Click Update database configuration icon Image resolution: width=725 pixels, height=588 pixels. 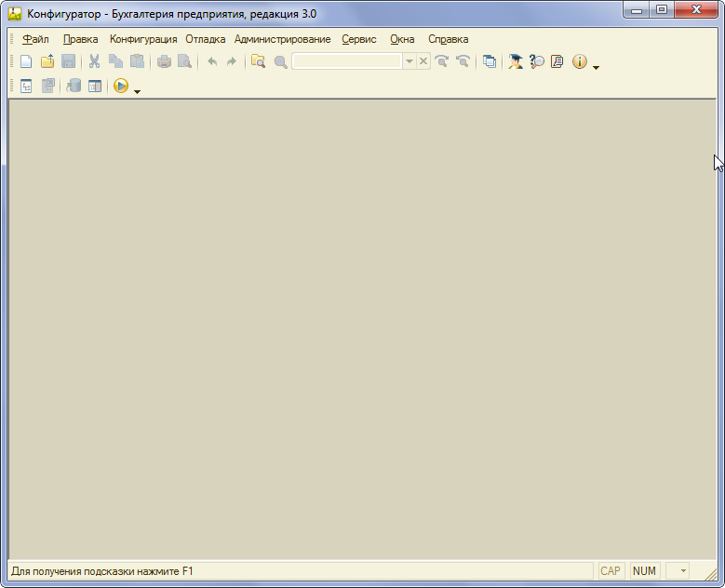click(74, 86)
